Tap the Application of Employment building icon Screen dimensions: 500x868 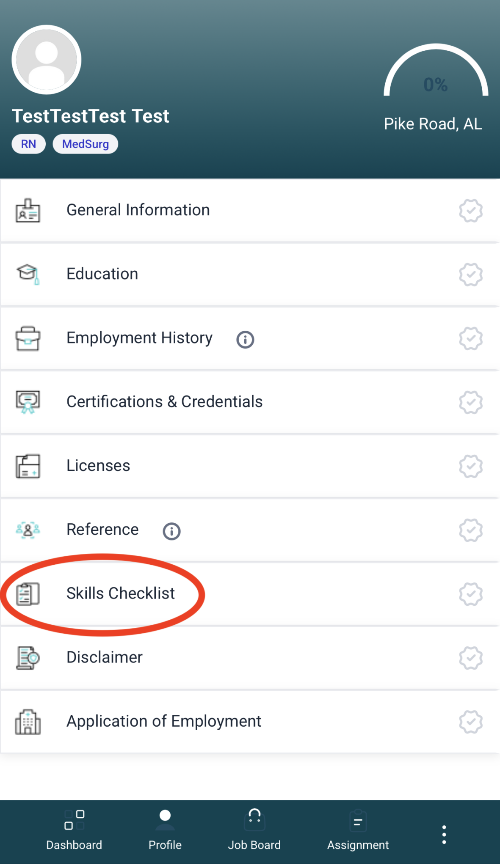tap(28, 722)
